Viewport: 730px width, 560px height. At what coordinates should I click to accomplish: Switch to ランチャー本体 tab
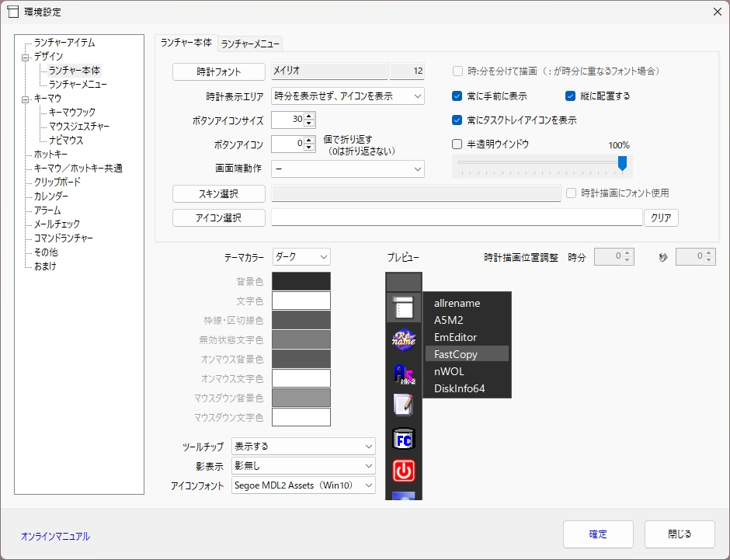[x=186, y=43]
